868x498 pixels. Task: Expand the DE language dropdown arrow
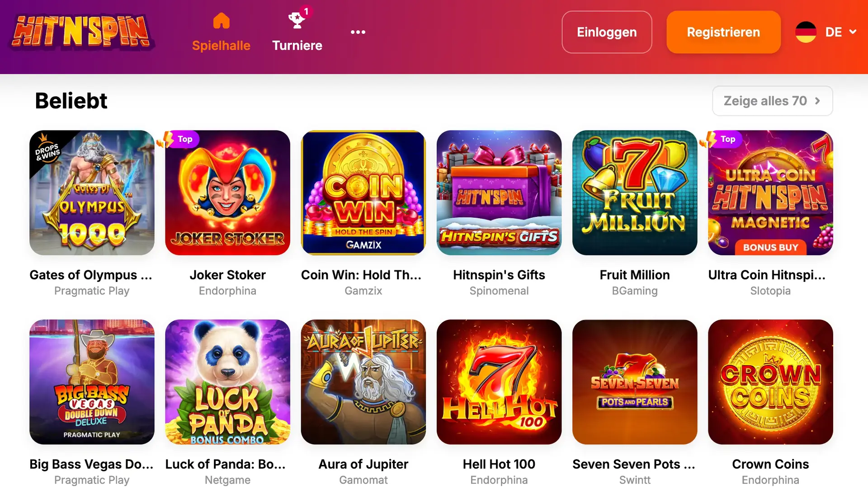tap(853, 32)
